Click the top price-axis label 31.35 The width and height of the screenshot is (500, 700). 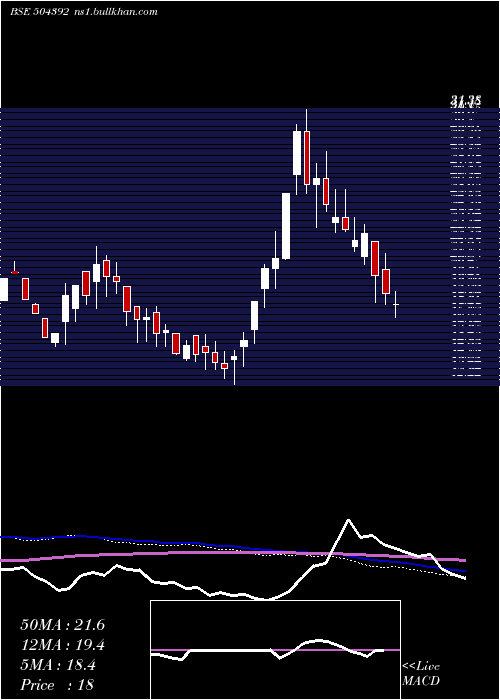pyautogui.click(x=466, y=102)
